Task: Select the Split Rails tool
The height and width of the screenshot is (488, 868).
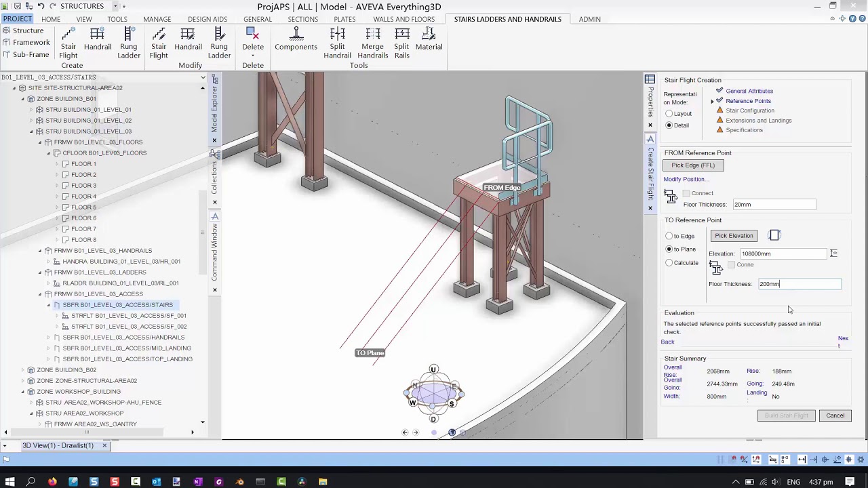Action: click(401, 43)
